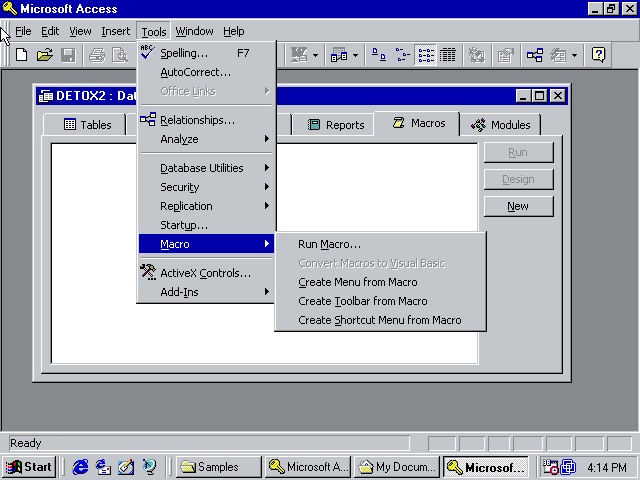Open the Windows Start menu
Screen dimensions: 640x480
29,467
